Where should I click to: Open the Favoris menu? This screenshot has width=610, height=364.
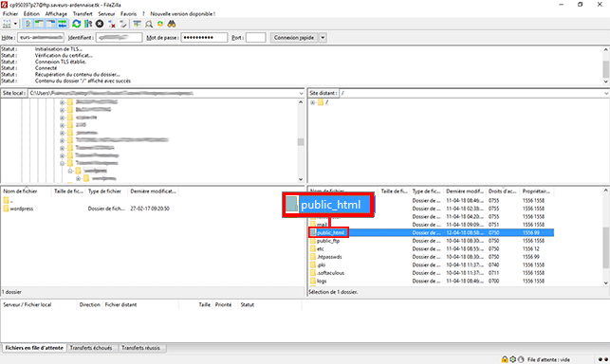tap(128, 13)
